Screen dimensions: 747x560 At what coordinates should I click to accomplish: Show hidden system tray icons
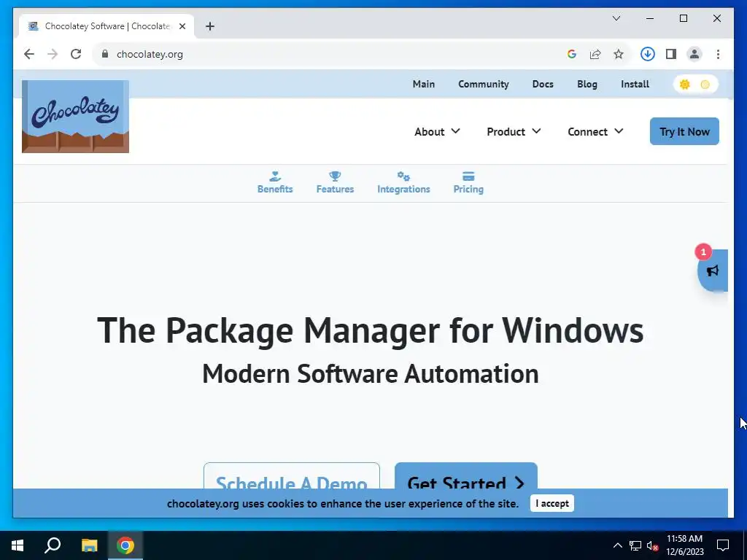click(617, 545)
